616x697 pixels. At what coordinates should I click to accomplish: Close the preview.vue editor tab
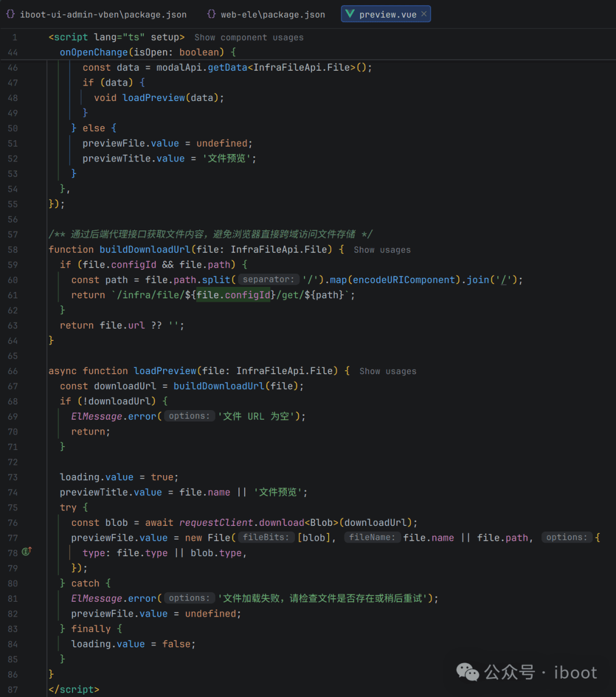pyautogui.click(x=424, y=14)
